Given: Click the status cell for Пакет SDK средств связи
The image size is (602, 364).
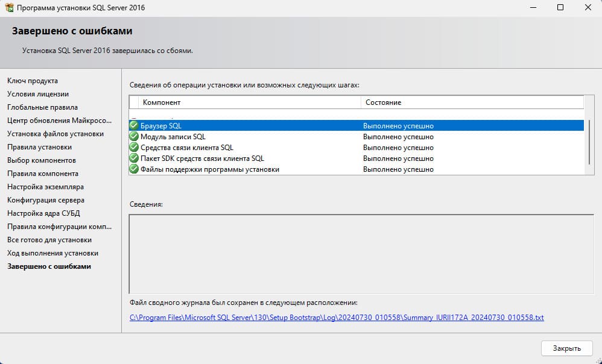Looking at the screenshot, I should click(398, 158).
